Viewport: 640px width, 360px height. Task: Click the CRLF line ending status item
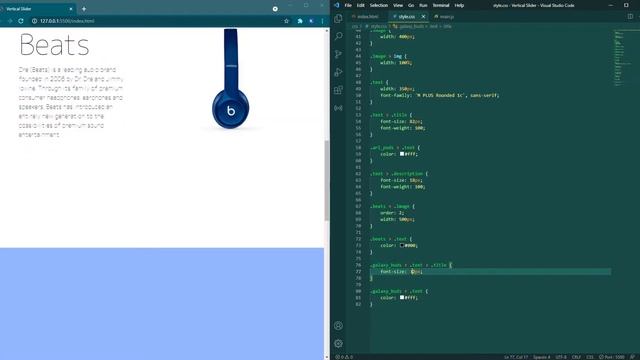click(x=576, y=357)
